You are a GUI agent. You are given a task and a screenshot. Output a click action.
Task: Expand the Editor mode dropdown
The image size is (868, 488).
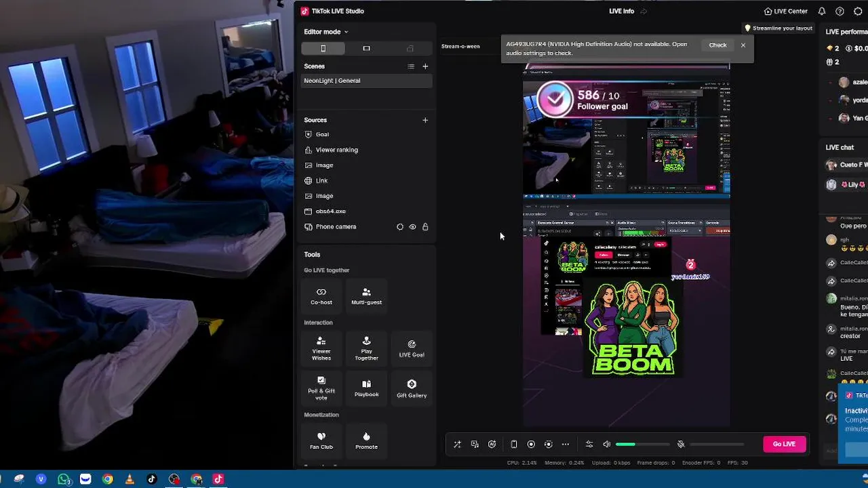325,32
